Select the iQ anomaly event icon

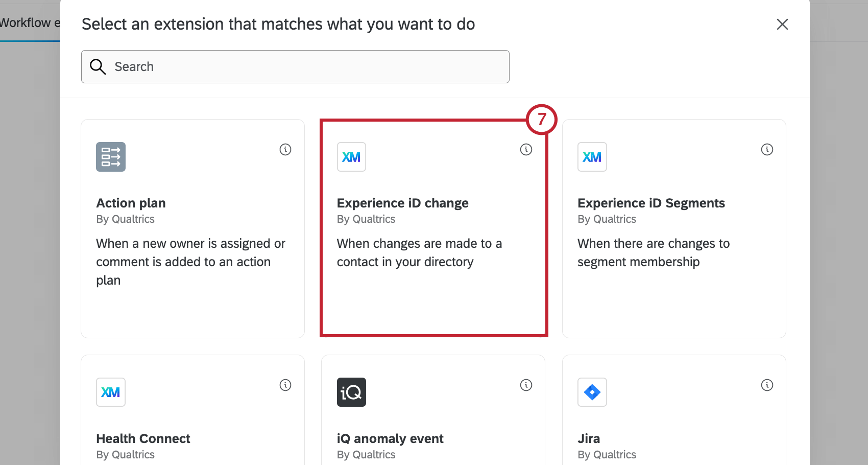coord(351,392)
